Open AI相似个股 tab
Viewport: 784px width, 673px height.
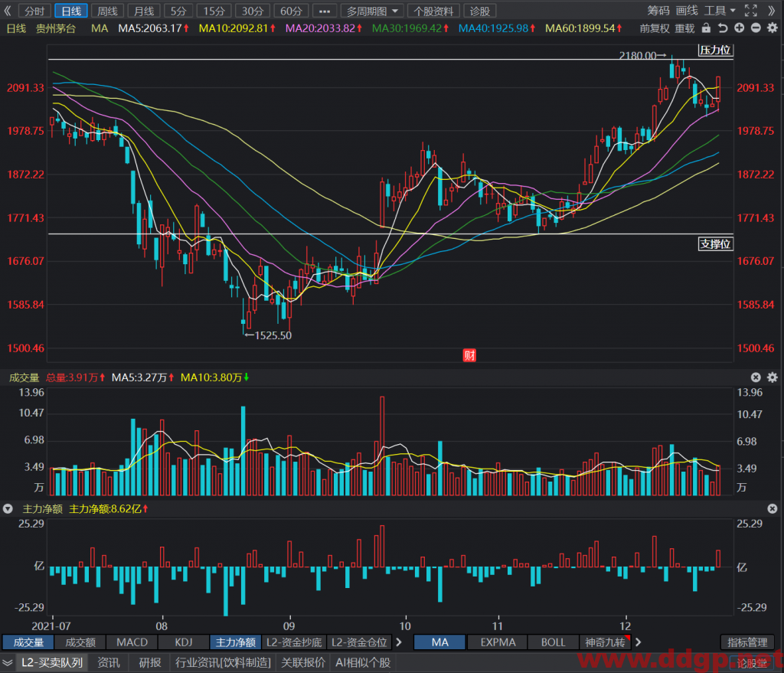(363, 662)
